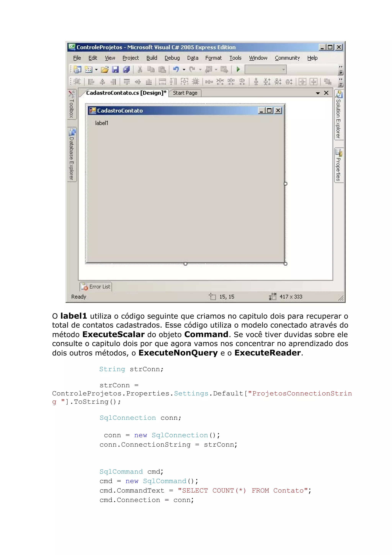The width and height of the screenshot is (392, 555).
Task: Click the Bring to Front icon
Action: (327, 82)
